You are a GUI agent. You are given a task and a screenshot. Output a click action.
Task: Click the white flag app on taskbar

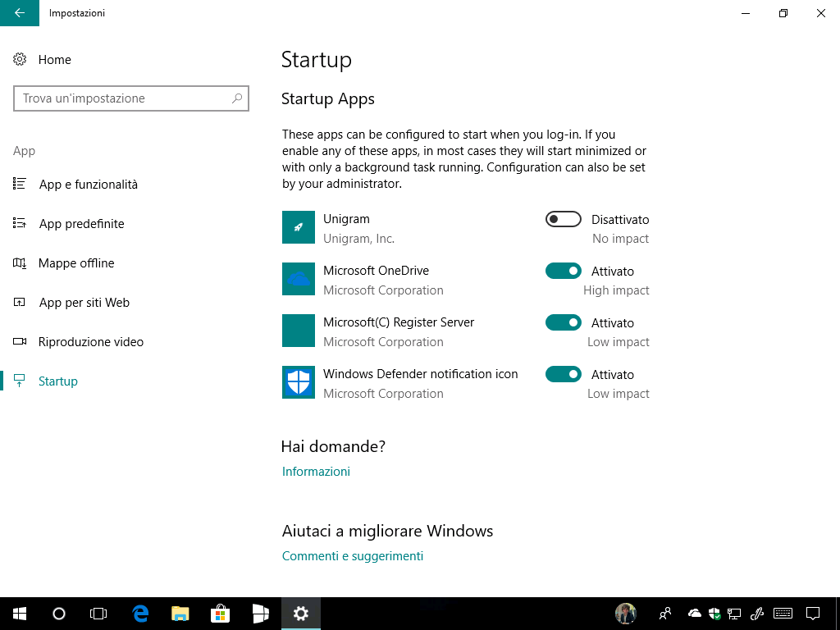(260, 614)
